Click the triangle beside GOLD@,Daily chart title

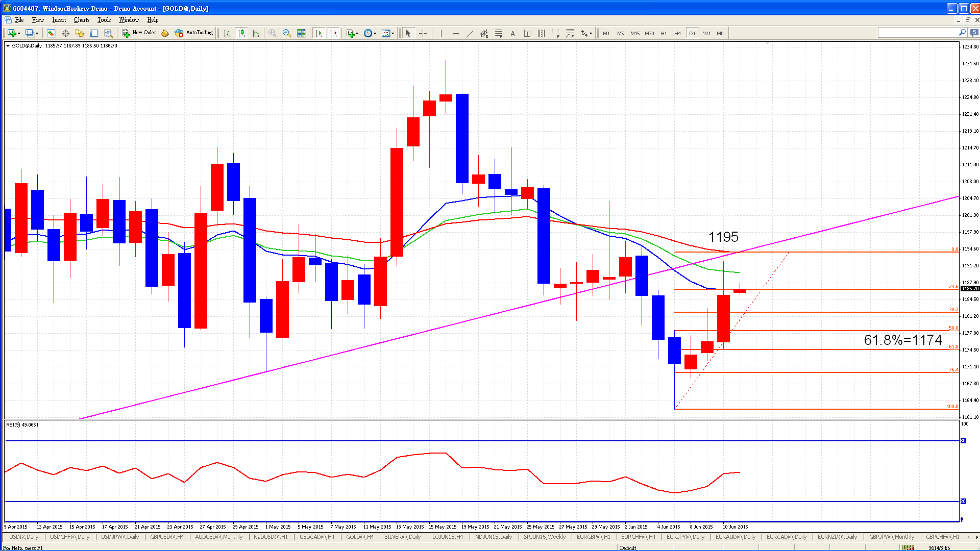(8, 46)
